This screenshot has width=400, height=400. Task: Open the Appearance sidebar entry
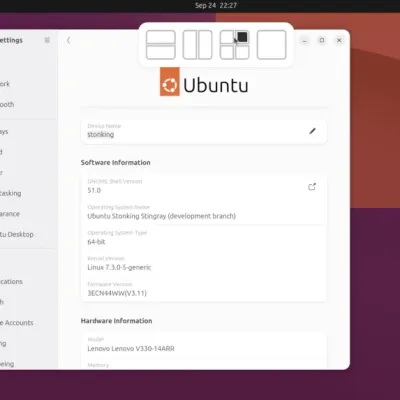28,214
